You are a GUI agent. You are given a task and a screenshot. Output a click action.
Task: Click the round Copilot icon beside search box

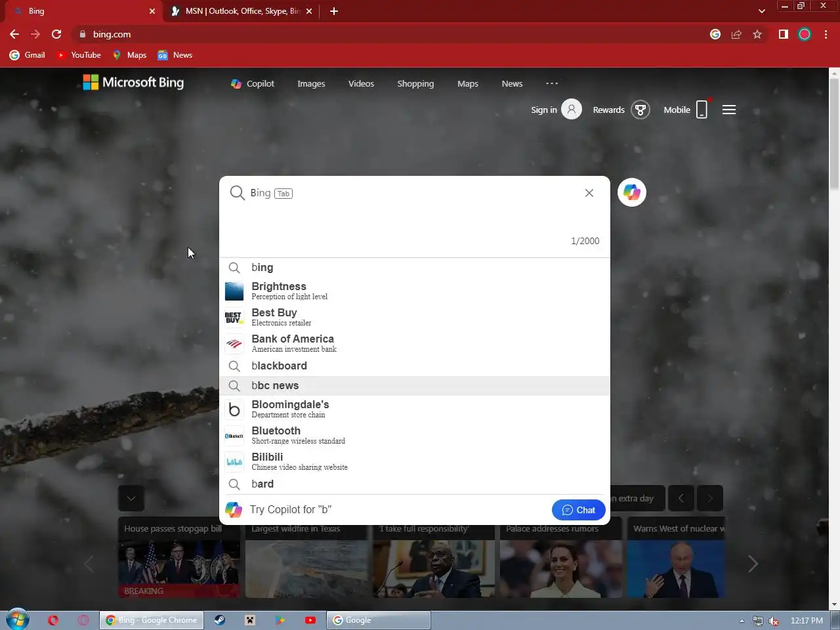pyautogui.click(x=632, y=192)
